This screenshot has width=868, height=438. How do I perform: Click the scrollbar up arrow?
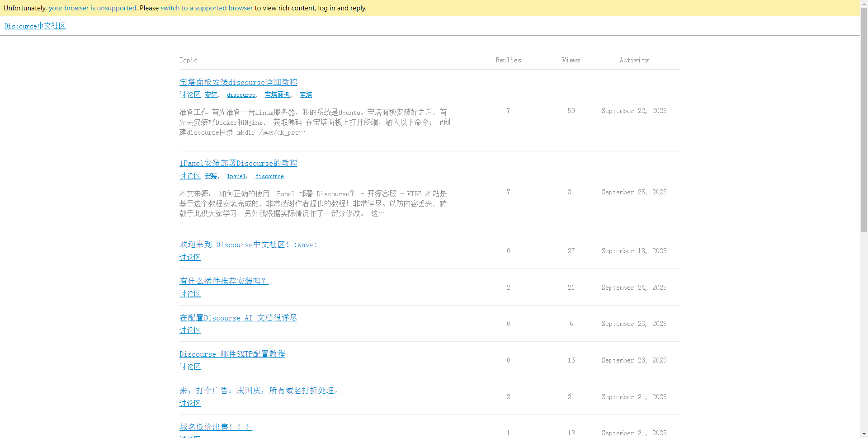click(x=864, y=4)
